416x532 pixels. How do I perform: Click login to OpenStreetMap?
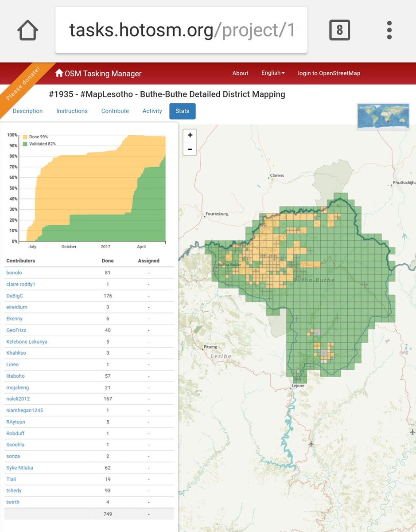[x=329, y=73]
